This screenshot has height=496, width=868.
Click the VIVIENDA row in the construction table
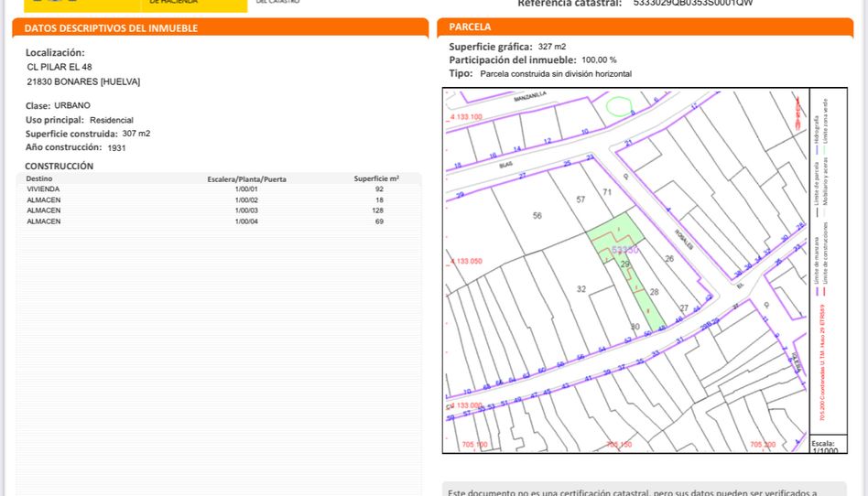pos(220,189)
